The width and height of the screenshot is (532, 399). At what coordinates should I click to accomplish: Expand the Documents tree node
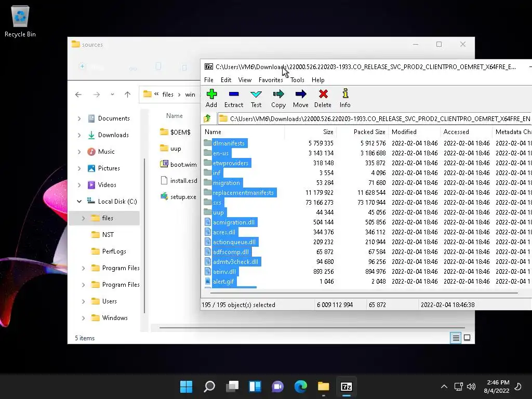[79, 118]
